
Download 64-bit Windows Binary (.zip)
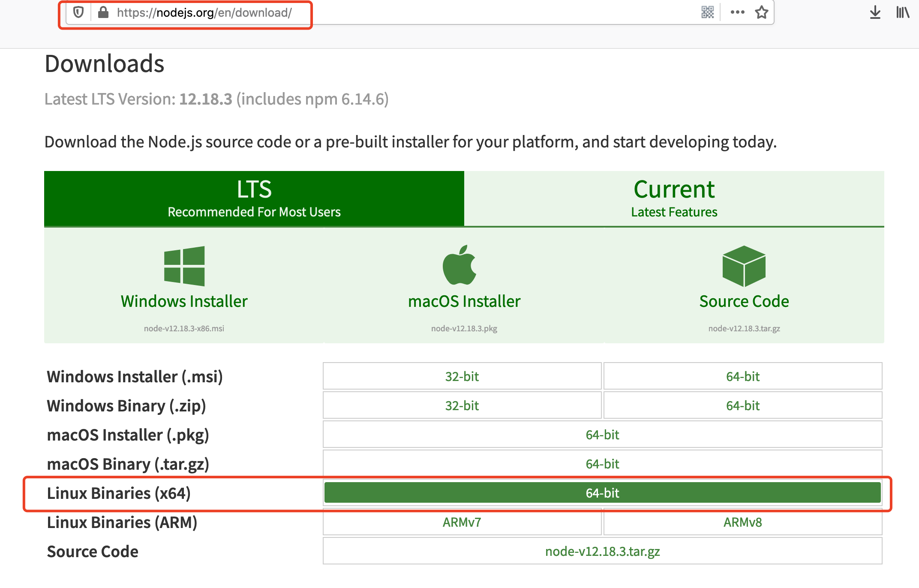pyautogui.click(x=743, y=405)
